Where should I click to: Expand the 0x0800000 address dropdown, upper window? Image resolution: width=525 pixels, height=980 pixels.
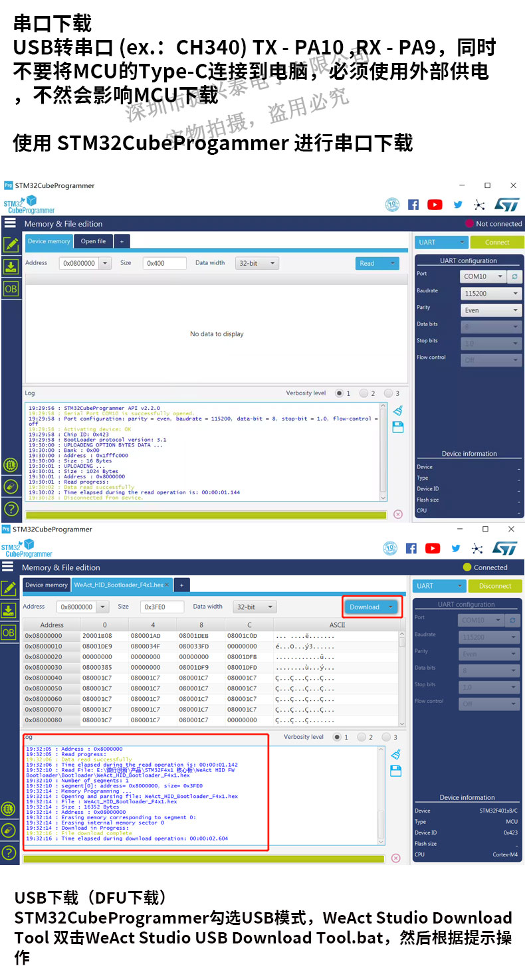coord(105,263)
